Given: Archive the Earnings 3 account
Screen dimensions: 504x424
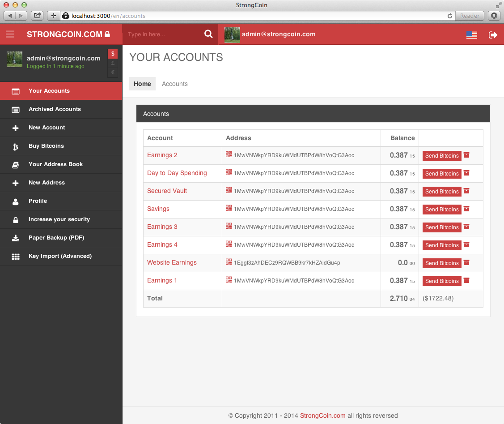Looking at the screenshot, I should (x=466, y=227).
